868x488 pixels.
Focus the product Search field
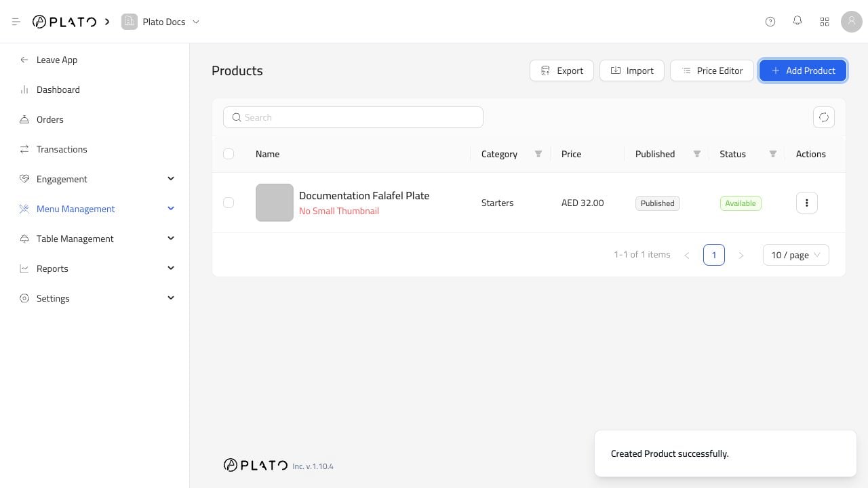click(353, 117)
